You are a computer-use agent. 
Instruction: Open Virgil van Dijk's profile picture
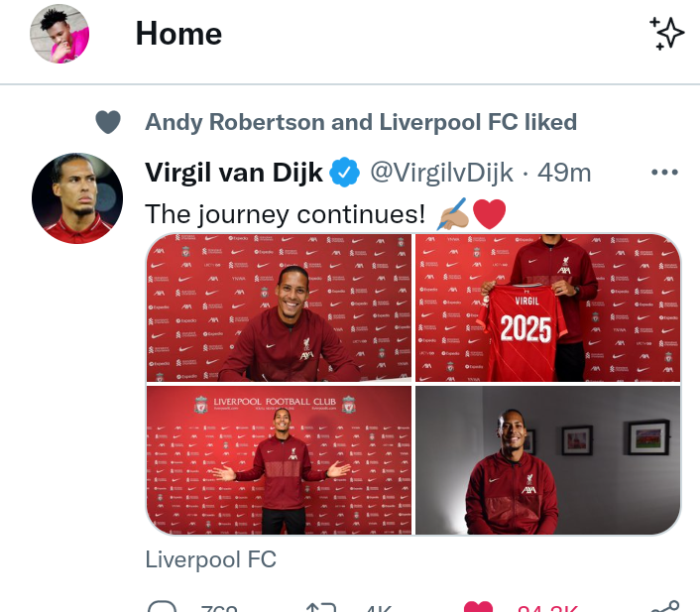(x=77, y=198)
